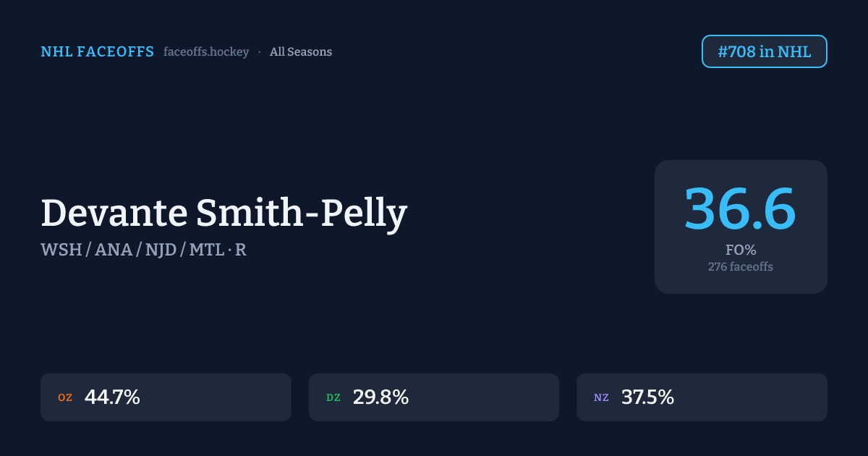Click the Devante Smith-Pelly player name
Screen dimensions: 868x456
tap(224, 214)
